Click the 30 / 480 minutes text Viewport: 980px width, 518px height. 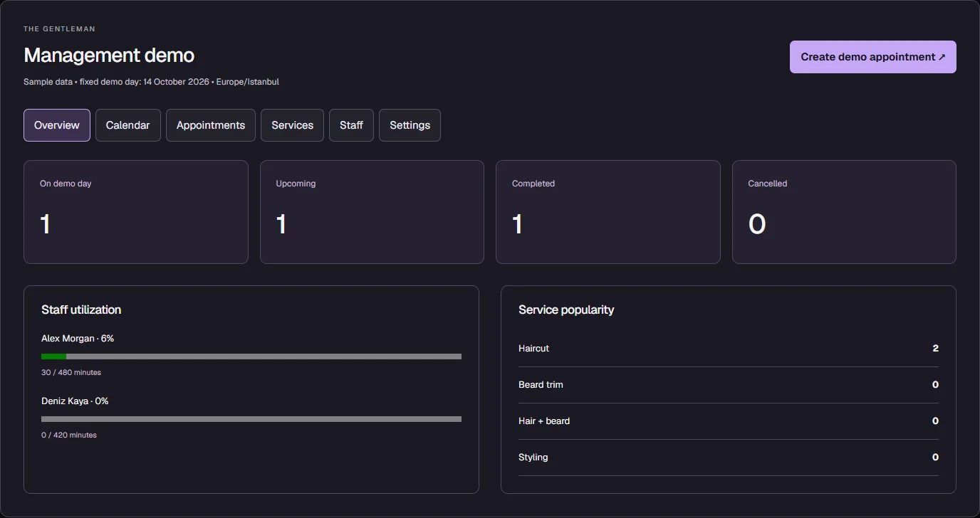pos(71,373)
